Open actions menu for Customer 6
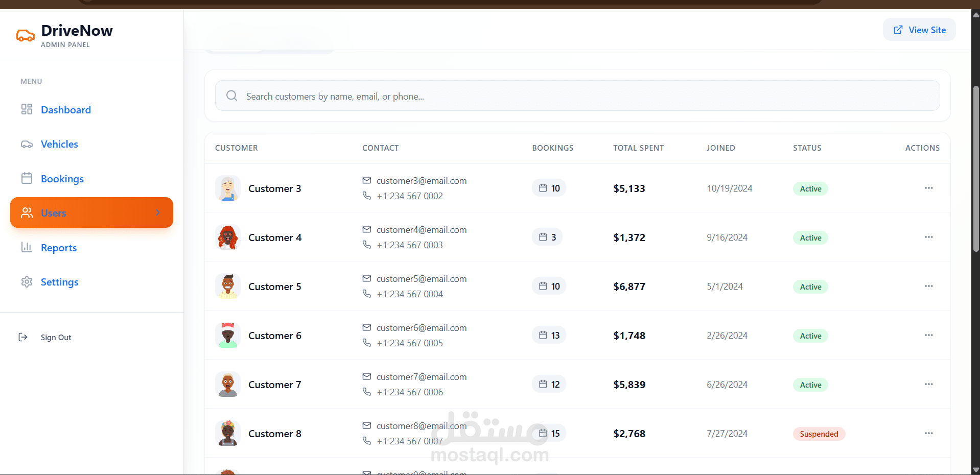This screenshot has height=475, width=980. click(x=928, y=335)
